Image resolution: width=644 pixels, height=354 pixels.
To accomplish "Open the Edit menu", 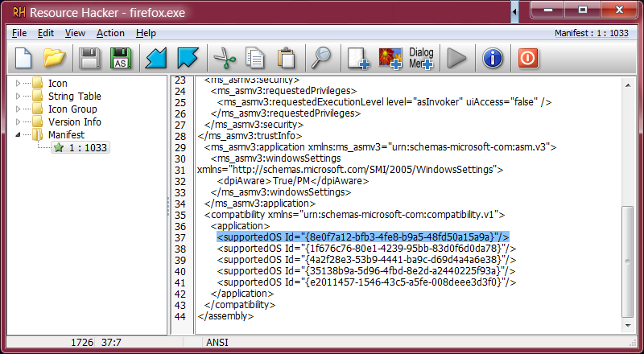I will point(46,33).
